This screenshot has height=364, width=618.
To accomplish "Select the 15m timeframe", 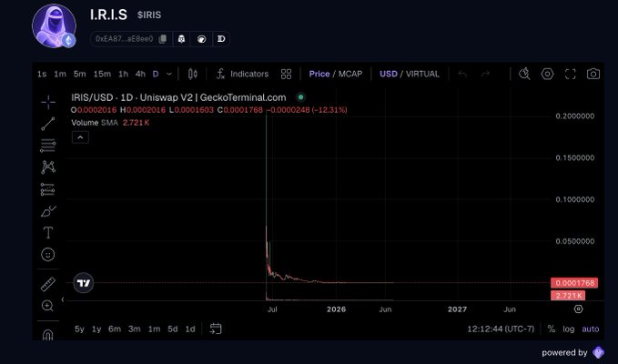I will coord(102,74).
